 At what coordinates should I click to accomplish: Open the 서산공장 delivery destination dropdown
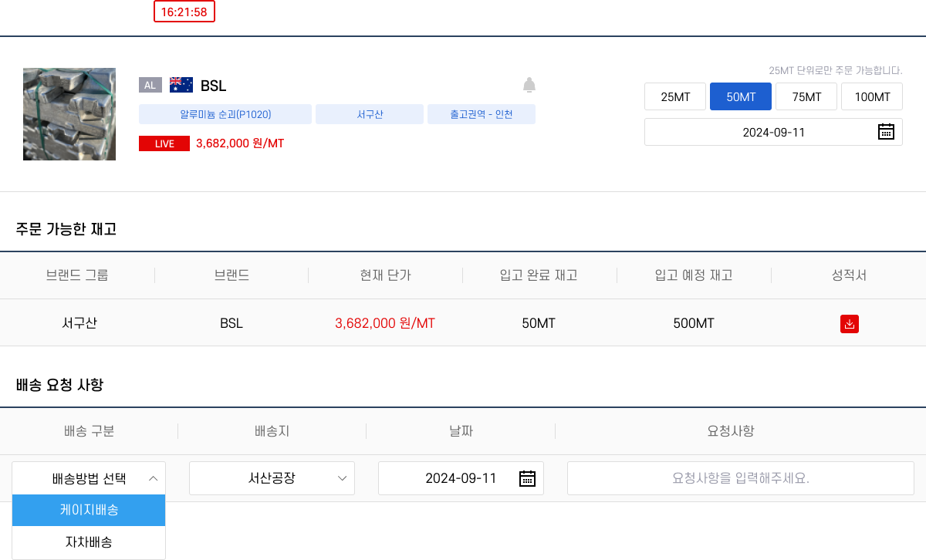click(272, 478)
